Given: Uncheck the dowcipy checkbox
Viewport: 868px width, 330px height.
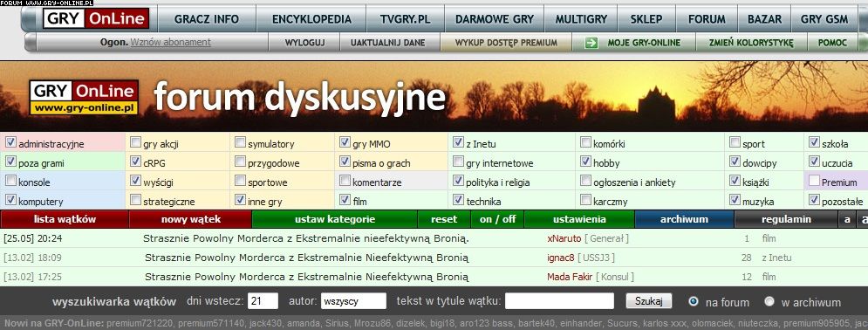Looking at the screenshot, I should pos(735,162).
